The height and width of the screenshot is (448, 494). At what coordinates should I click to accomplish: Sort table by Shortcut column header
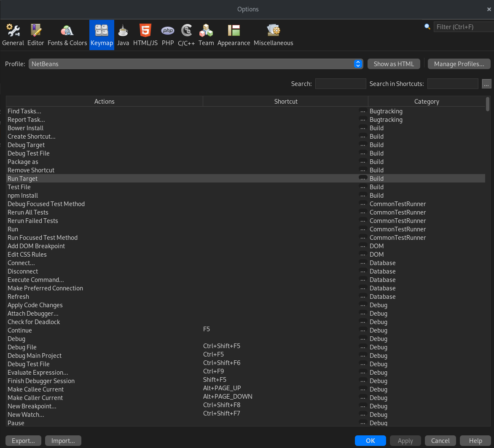[285, 102]
